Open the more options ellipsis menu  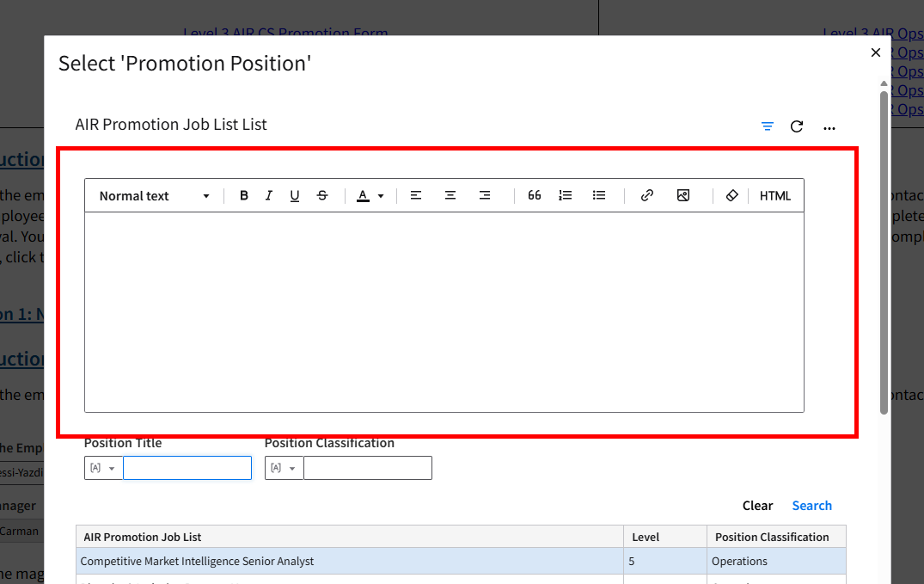tap(829, 128)
